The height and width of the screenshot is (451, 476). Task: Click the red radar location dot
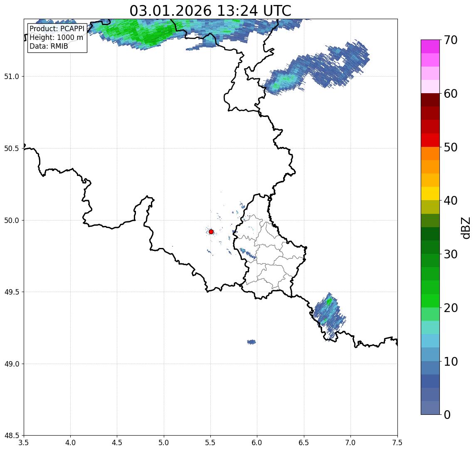coord(211,232)
